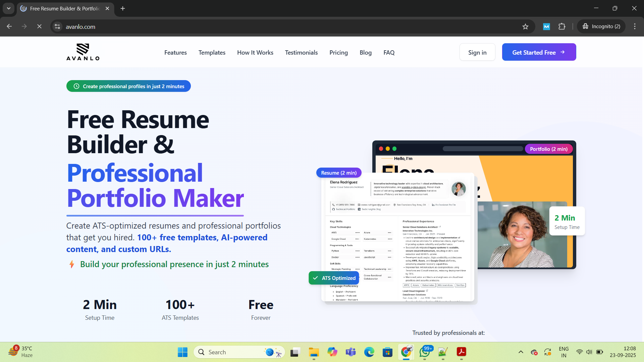The image size is (644, 362).
Task: Open File Explorer from taskbar
Action: coord(314,352)
